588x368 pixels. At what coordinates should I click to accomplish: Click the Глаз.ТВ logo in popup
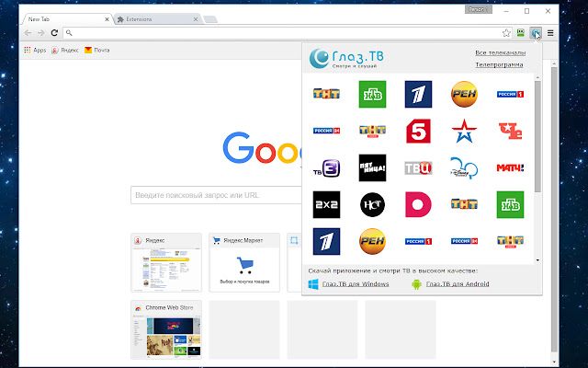click(346, 59)
